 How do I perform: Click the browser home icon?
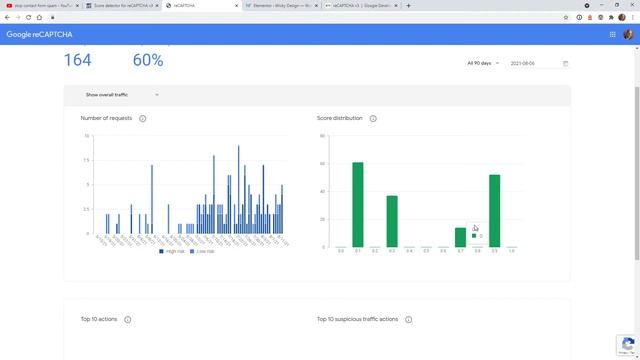click(39, 18)
